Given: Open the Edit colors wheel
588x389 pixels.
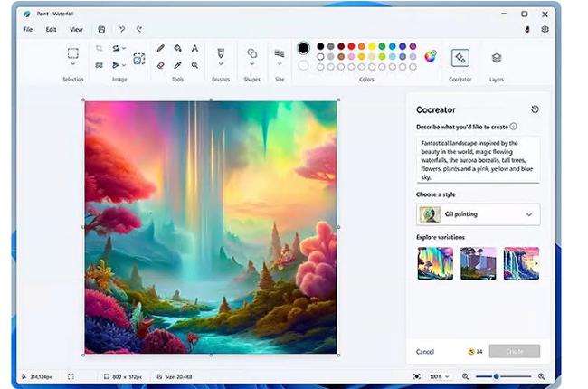Looking at the screenshot, I should (x=431, y=55).
